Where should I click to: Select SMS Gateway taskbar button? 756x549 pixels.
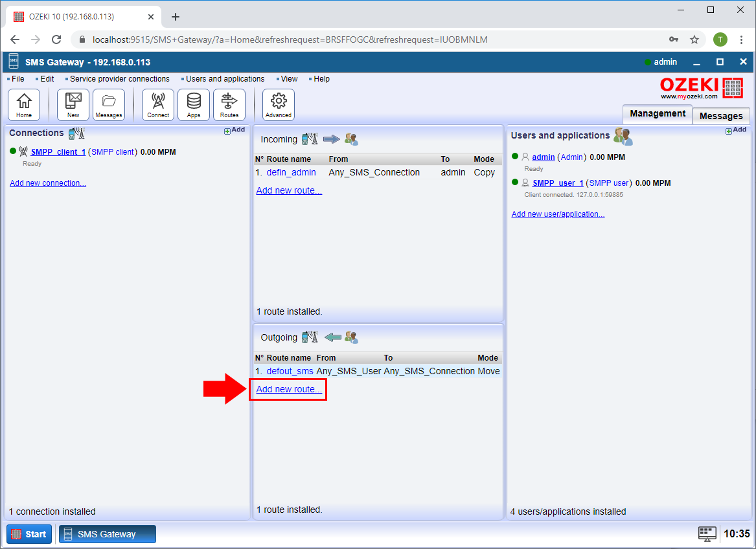tap(107, 534)
